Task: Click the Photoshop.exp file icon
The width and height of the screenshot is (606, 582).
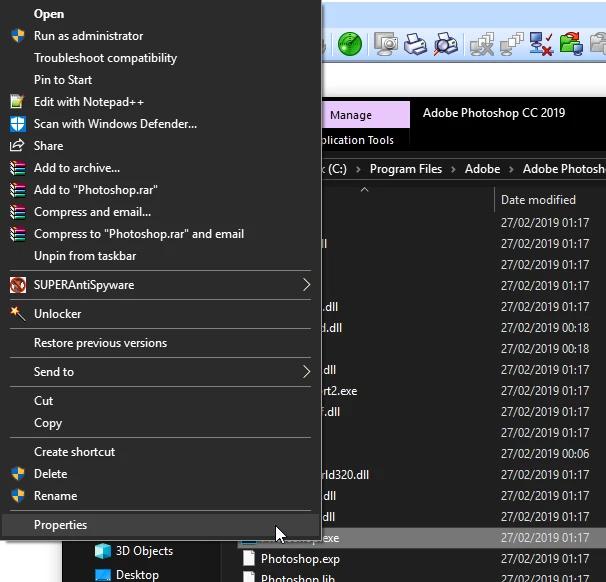Action: coord(249,559)
